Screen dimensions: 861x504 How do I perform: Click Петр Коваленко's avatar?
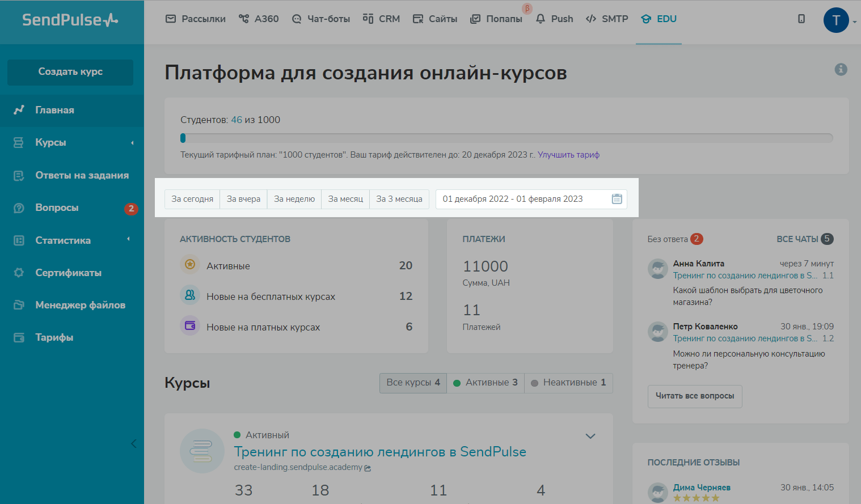[658, 332]
